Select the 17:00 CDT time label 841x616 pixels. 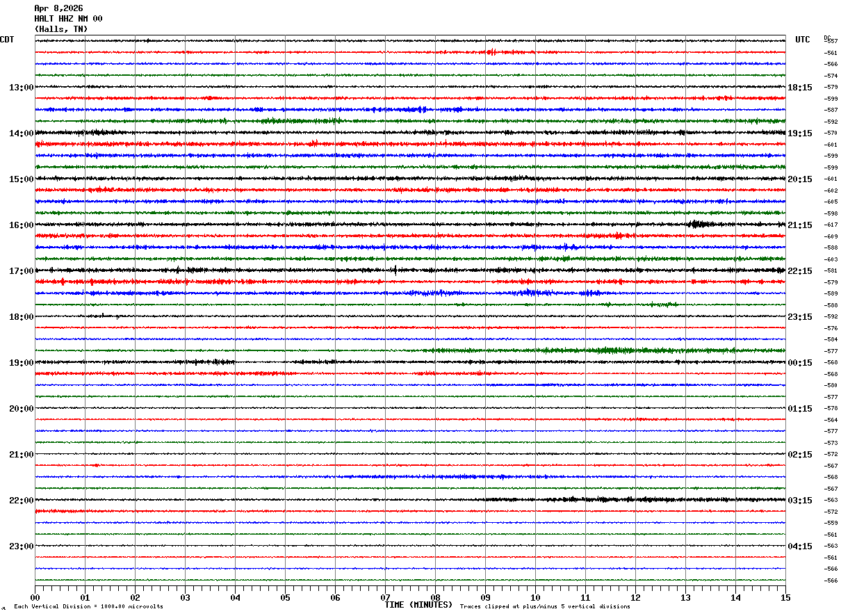point(22,271)
